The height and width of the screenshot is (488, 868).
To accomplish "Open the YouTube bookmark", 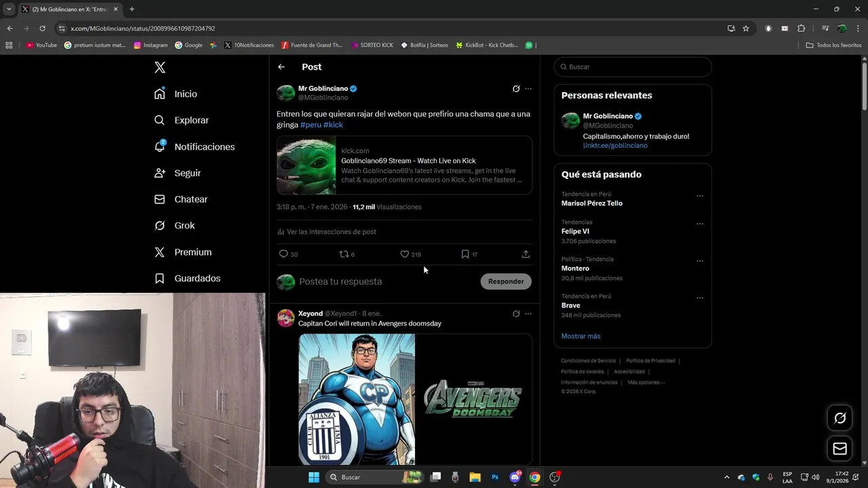I will click(41, 45).
